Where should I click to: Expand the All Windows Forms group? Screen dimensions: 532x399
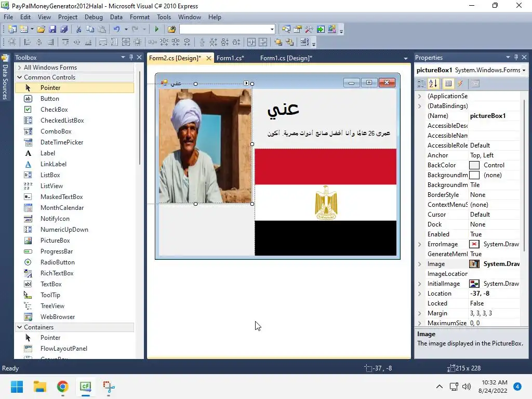(20, 68)
